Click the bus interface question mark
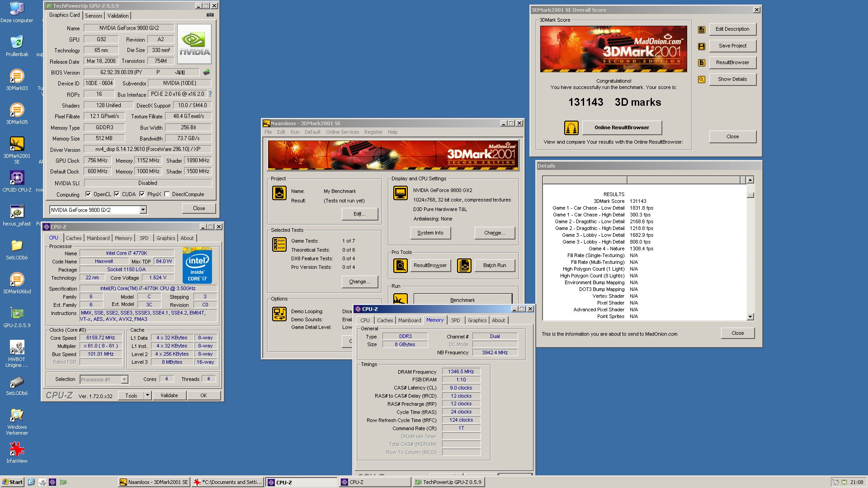 coord(210,94)
